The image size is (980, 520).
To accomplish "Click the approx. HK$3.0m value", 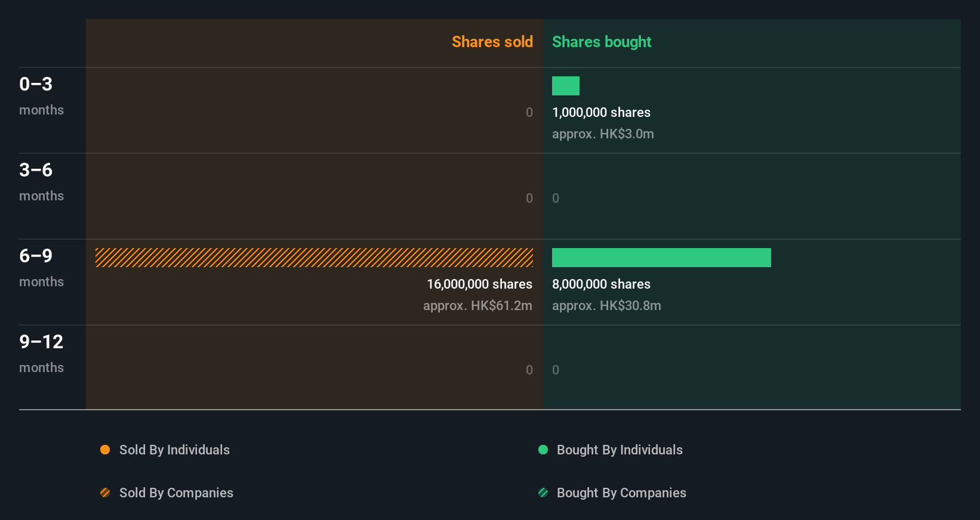I will click(x=603, y=134).
